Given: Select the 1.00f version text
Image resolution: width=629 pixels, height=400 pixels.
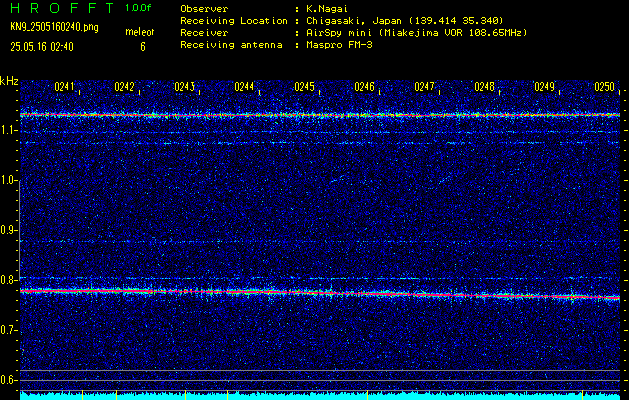Looking at the screenshot, I should point(138,8).
